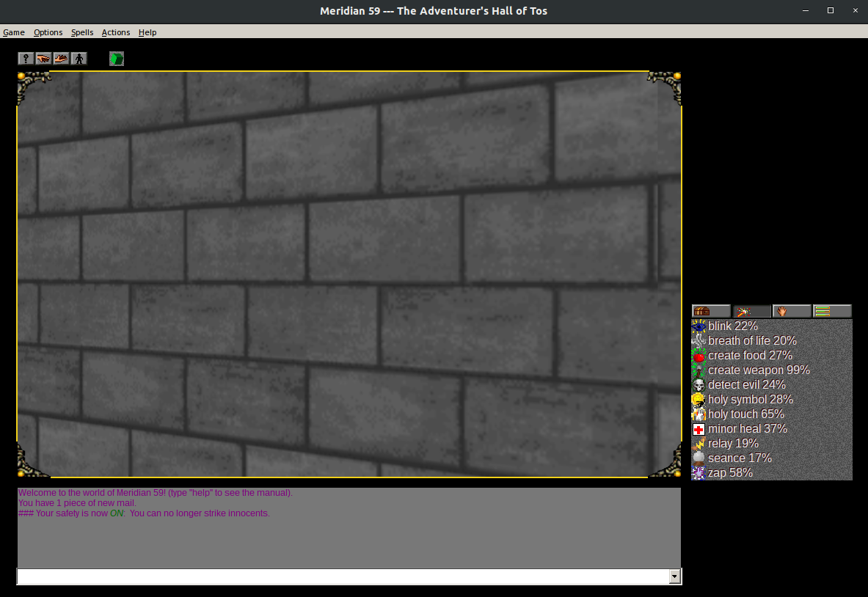Click the 'You have 1 piece of new mail' message
Image resolution: width=868 pixels, height=597 pixels.
coord(77,503)
